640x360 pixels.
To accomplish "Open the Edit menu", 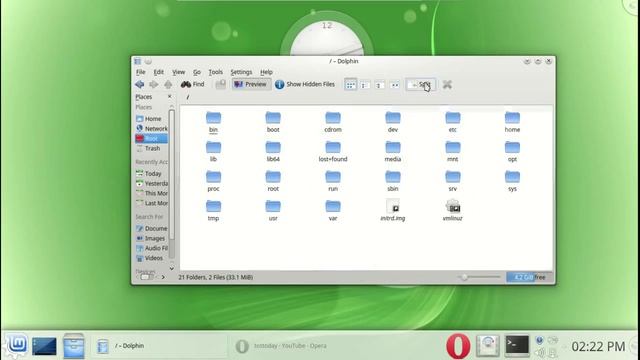I will (158, 72).
